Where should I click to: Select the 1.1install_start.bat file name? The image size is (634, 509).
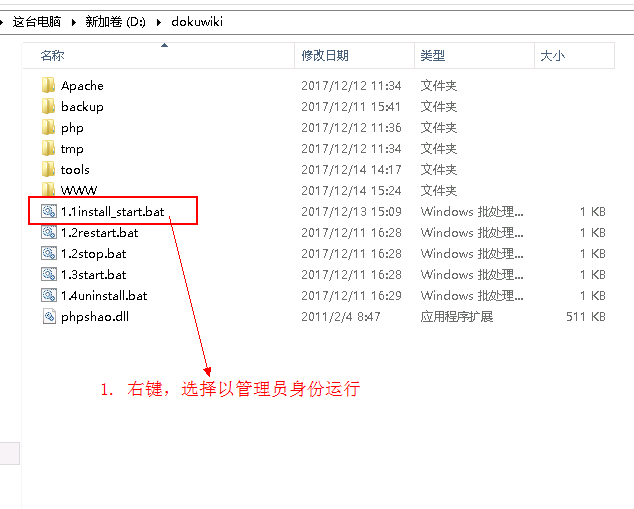click(x=113, y=212)
